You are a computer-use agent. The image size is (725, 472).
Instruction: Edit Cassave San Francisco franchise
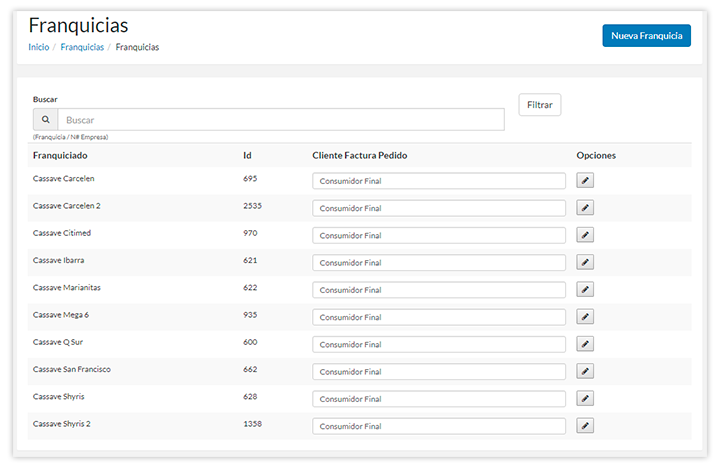pos(586,371)
